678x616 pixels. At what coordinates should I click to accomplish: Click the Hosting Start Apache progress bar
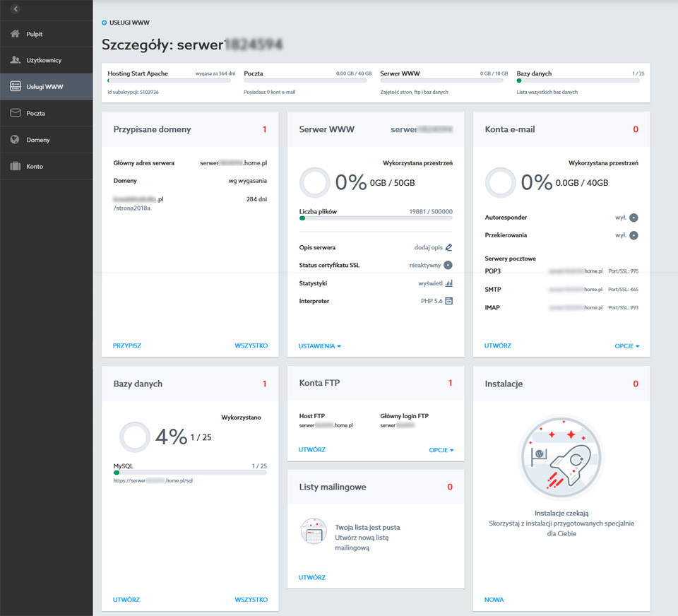pos(169,81)
